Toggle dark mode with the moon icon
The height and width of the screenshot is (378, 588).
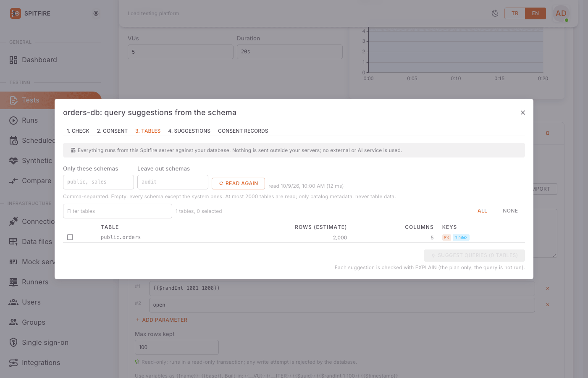pyautogui.click(x=495, y=13)
